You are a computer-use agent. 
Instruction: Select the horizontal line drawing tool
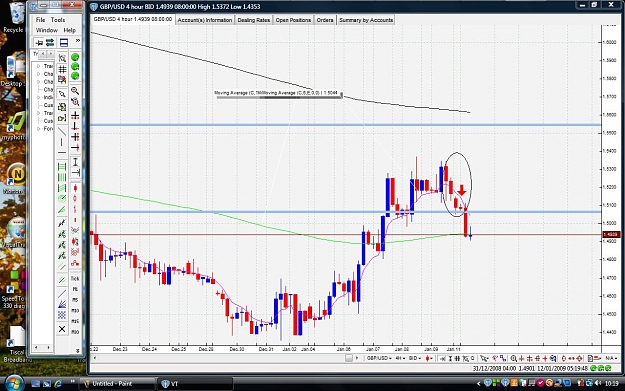(x=62, y=152)
